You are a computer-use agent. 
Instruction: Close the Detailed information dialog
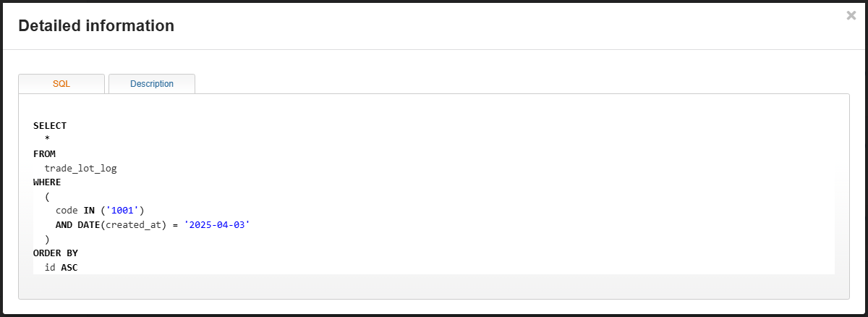(851, 15)
